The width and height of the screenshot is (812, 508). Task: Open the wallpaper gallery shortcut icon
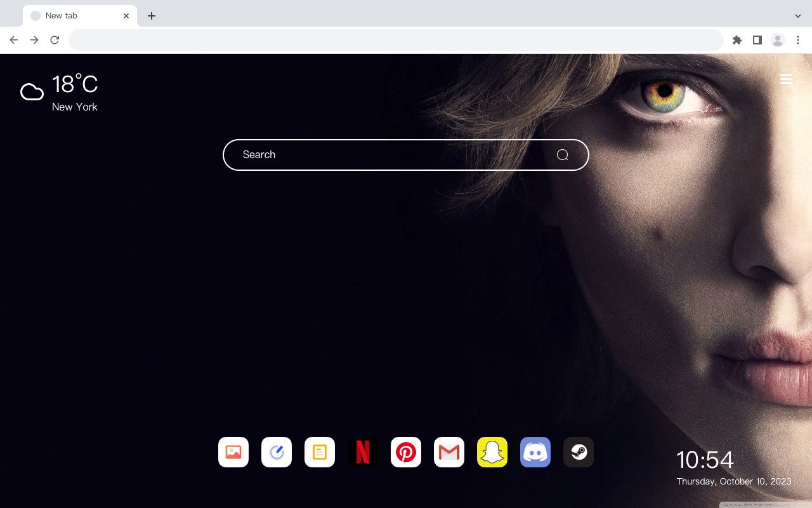[x=233, y=452]
